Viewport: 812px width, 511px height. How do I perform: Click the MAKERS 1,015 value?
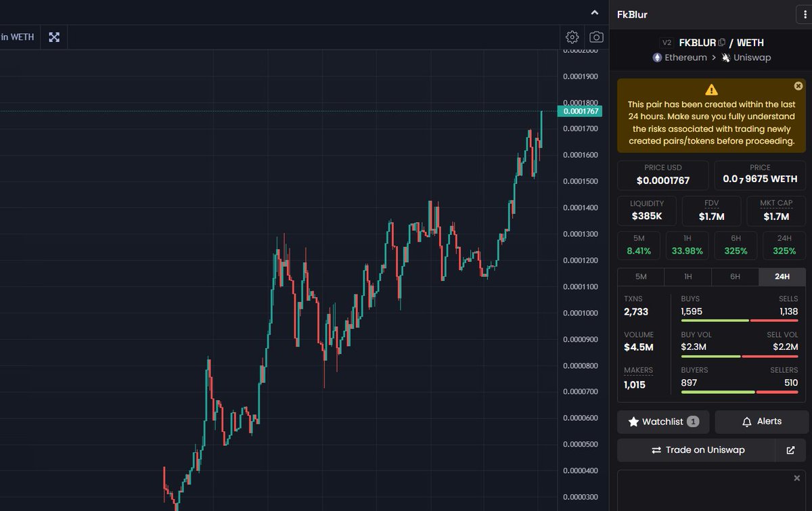[635, 385]
